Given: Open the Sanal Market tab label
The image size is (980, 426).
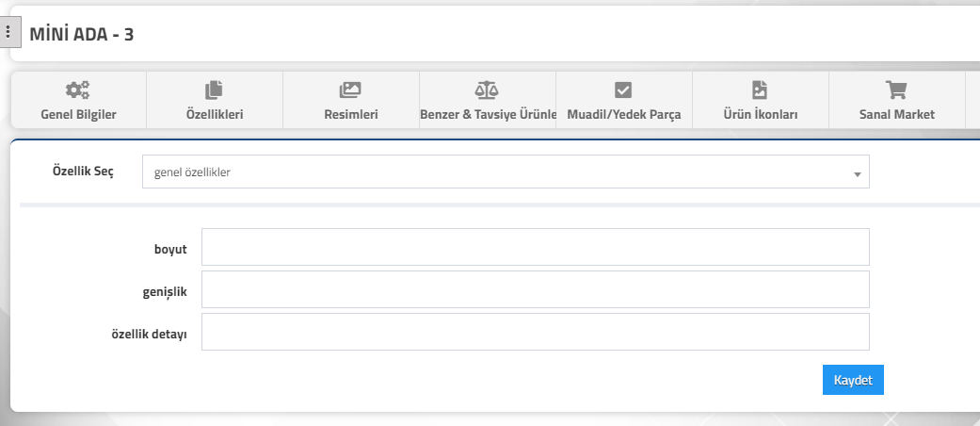Looking at the screenshot, I should click(x=897, y=114).
